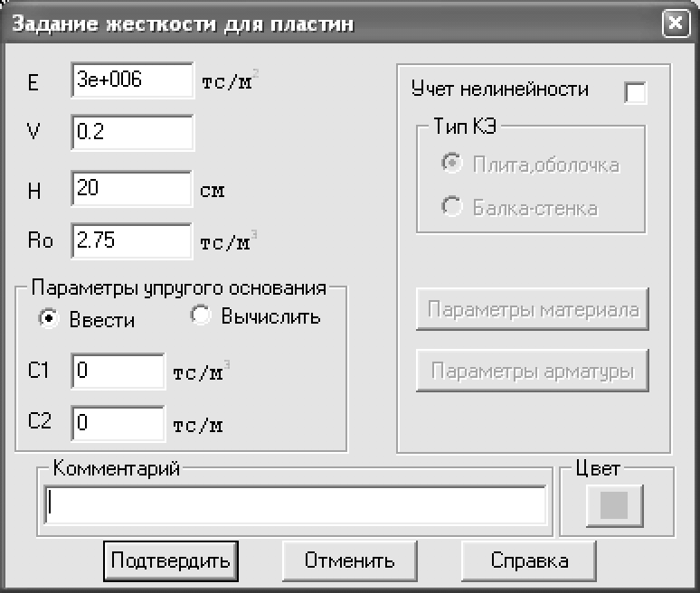This screenshot has height=593, width=700.
Task: Click the C1 coefficient input field
Action: point(118,372)
